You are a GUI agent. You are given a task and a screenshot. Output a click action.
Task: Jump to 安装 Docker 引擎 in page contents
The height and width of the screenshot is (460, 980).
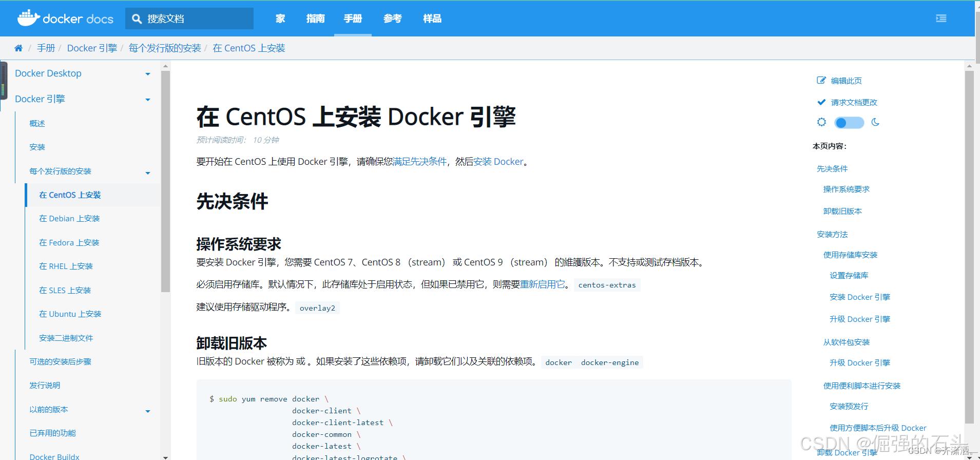pyautogui.click(x=860, y=297)
